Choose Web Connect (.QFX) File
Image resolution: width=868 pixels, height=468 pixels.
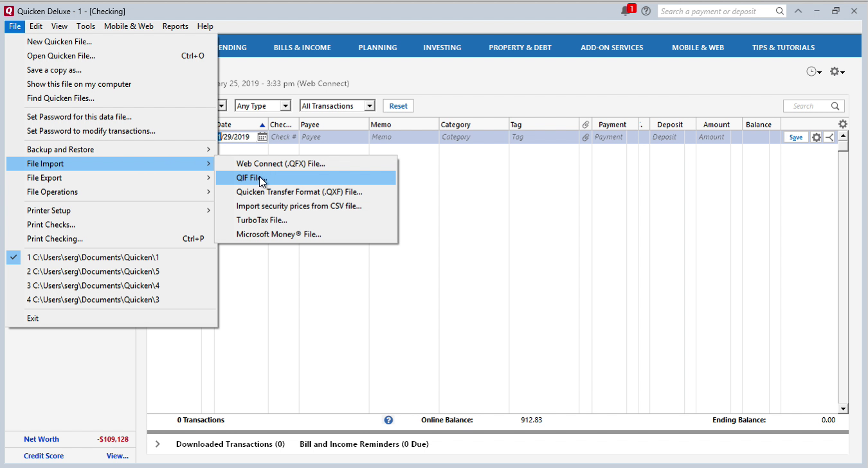tap(306, 164)
